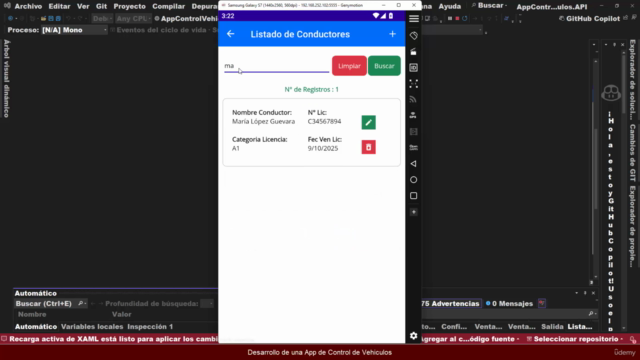Click the Genymotion network signal icon
Screen dimensions: 640x360
click(x=413, y=99)
